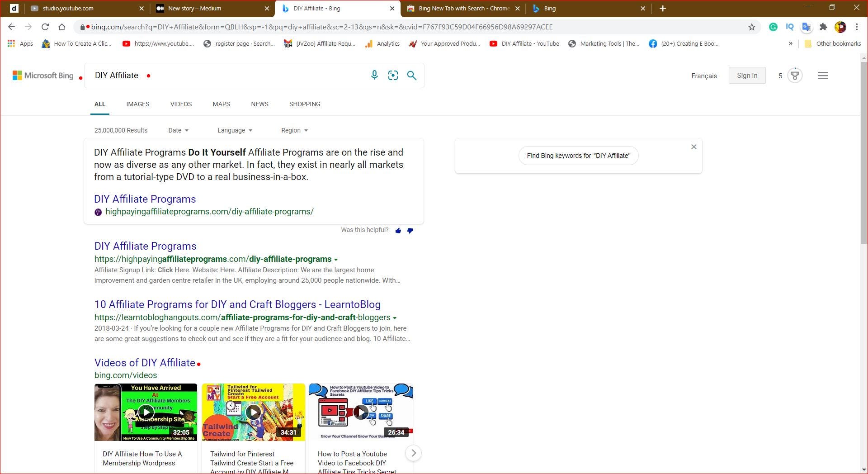Open featured DIY Affiliate Programs link
The image size is (868, 474).
pyautogui.click(x=145, y=199)
